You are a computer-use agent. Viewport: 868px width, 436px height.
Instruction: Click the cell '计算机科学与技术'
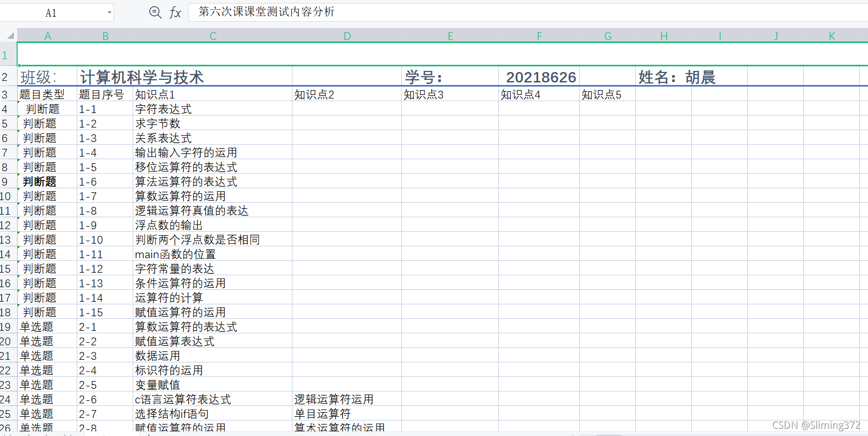pos(185,77)
